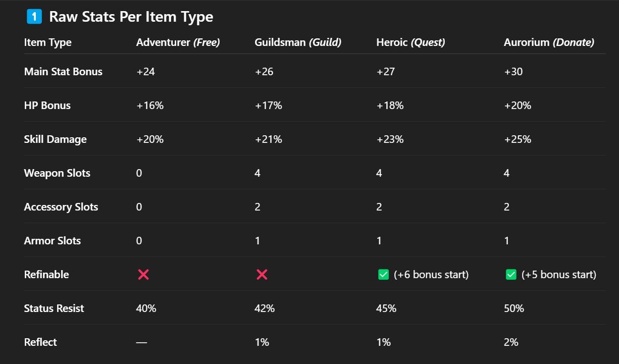Click the HP Bonus row label
The width and height of the screenshot is (619, 364).
47,106
